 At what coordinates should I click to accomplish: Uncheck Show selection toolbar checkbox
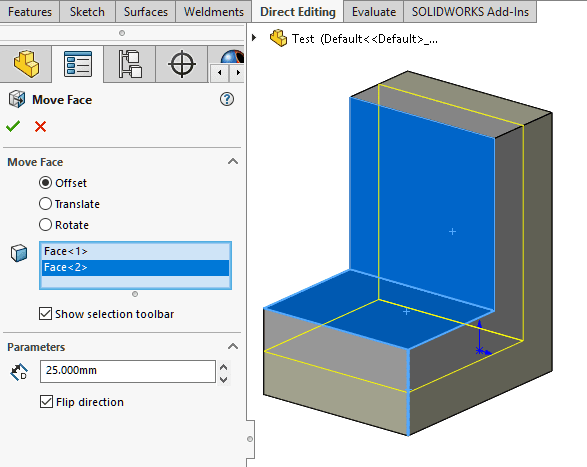click(x=45, y=313)
